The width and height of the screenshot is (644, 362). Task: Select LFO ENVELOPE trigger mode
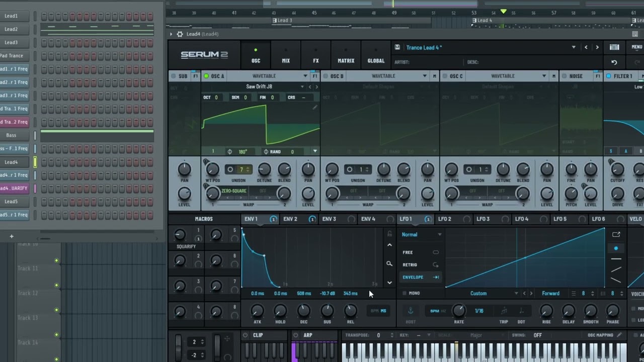point(421,277)
